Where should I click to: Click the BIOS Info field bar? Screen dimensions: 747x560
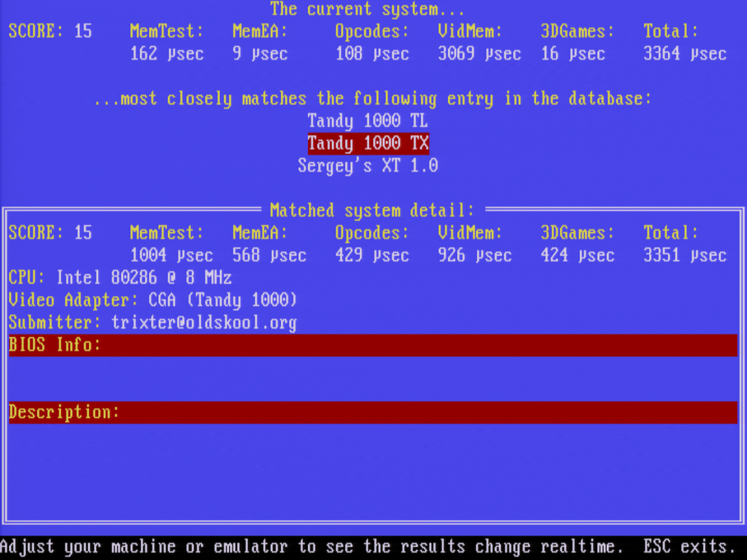[x=373, y=345]
